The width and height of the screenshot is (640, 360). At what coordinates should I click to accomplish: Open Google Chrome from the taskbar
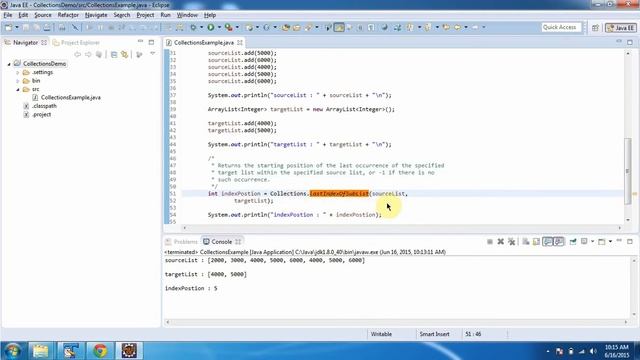pyautogui.click(x=100, y=351)
